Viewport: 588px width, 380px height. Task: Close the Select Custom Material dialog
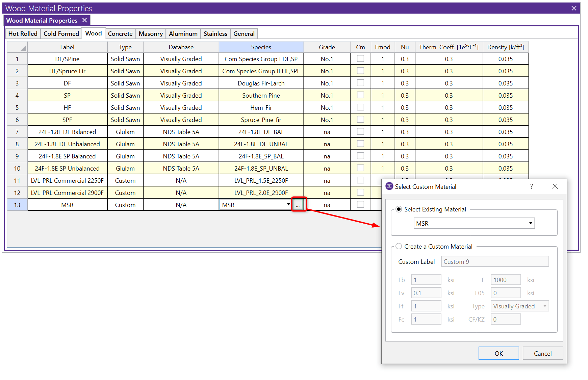pyautogui.click(x=555, y=186)
